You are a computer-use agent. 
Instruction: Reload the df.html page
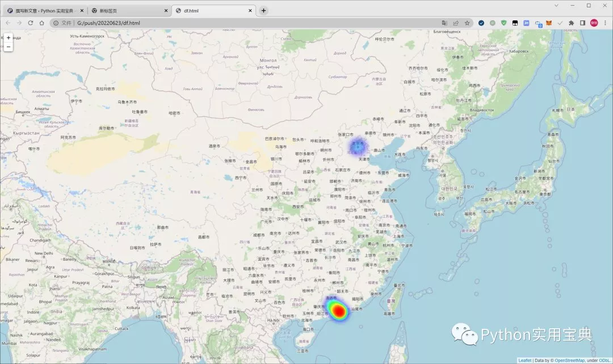pos(31,23)
